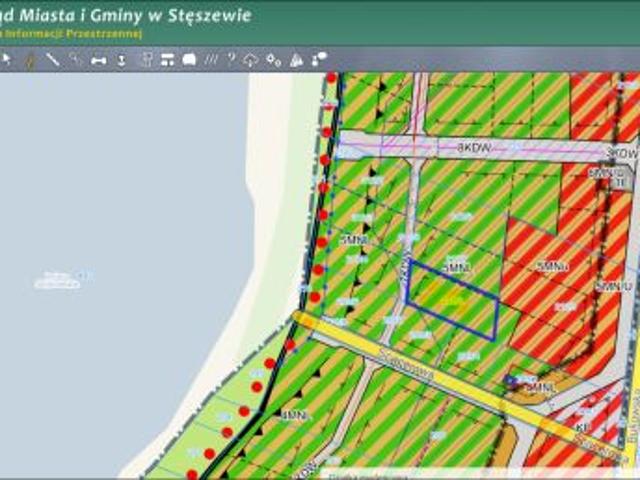Open the gears settings icon
Image resolution: width=640 pixels, height=480 pixels.
[273, 60]
